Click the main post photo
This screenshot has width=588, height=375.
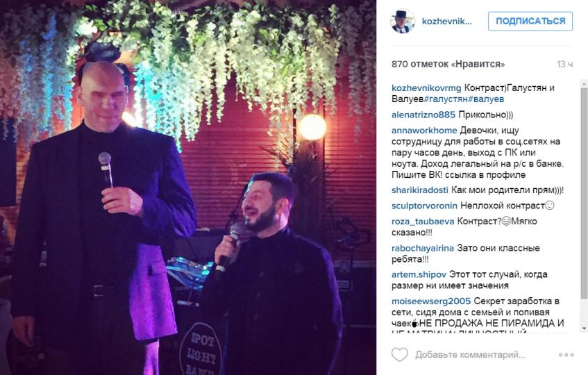pos(188,187)
